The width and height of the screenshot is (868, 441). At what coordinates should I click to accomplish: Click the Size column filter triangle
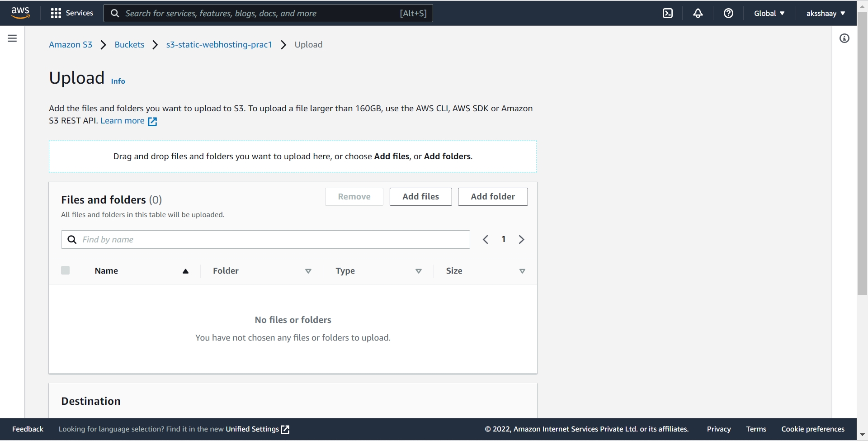[x=522, y=271]
